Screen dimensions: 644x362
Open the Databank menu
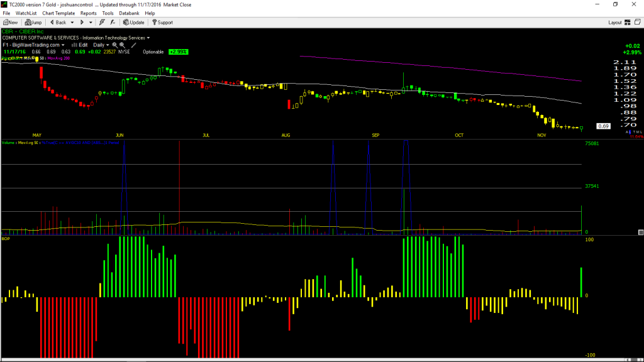(x=129, y=13)
